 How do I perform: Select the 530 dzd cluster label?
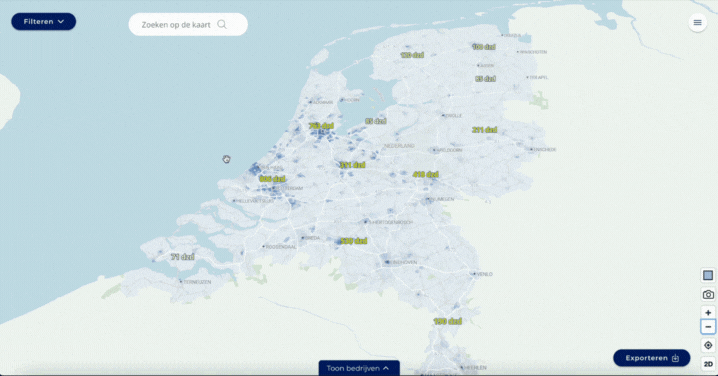[354, 240]
